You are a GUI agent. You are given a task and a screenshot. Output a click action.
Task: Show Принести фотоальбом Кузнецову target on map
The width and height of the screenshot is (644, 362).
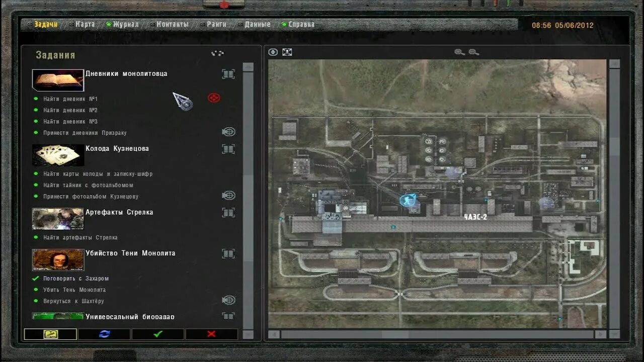point(228,196)
